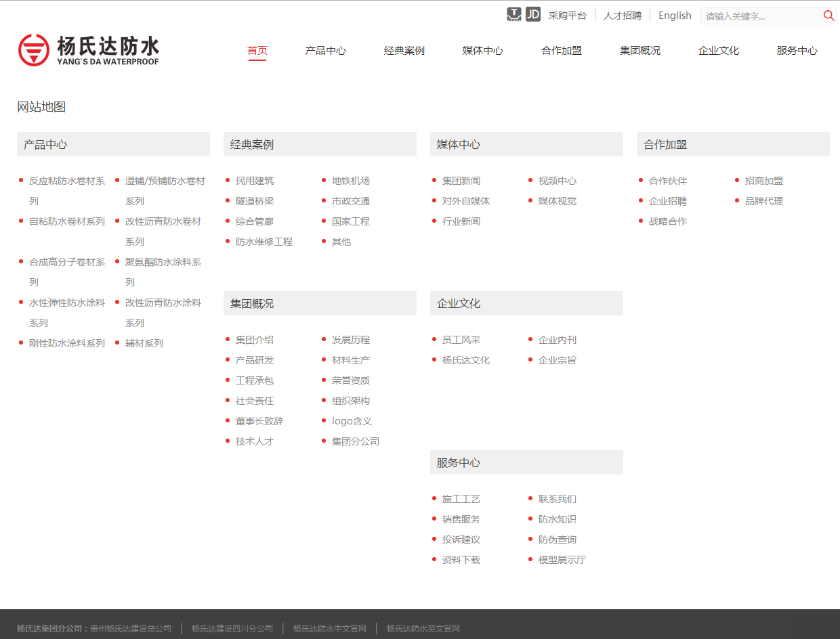Open the 采购平台 link in the top bar

tap(568, 16)
